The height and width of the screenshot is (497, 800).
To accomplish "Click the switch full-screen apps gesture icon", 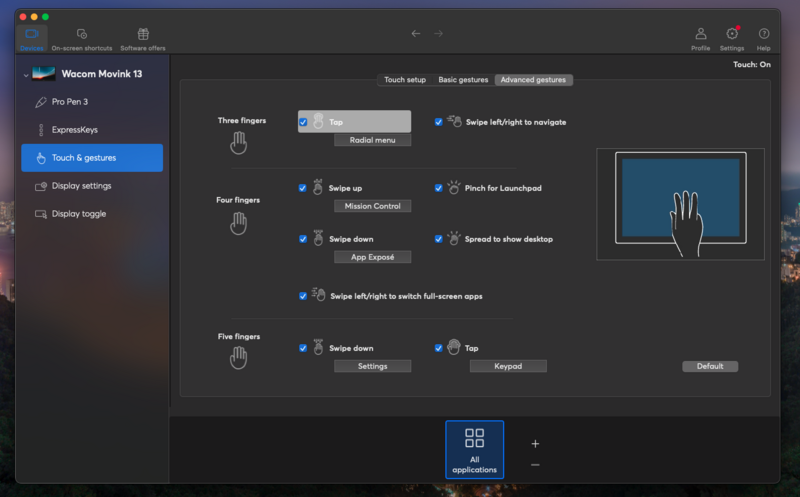I will pyautogui.click(x=318, y=294).
